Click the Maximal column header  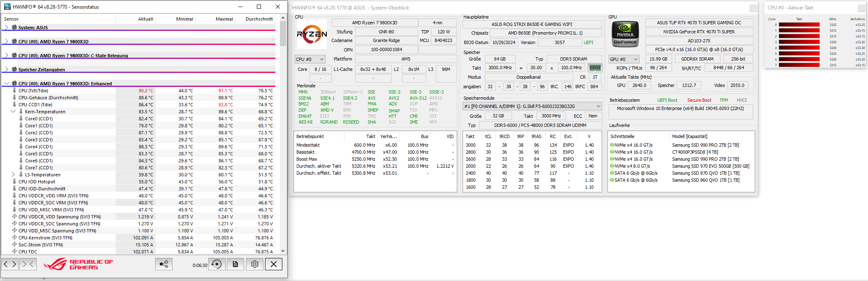point(215,19)
